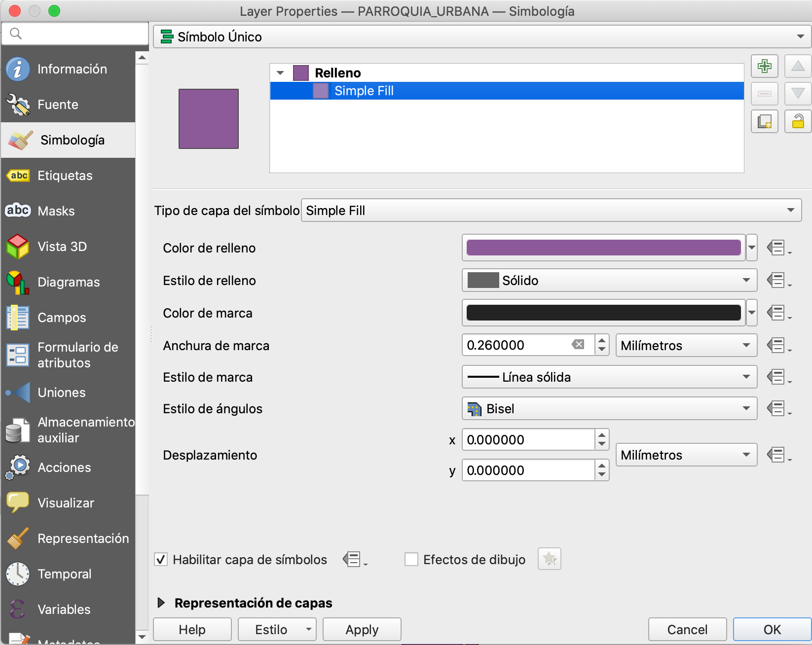Open the Campos section in sidebar
The image size is (812, 645).
(62, 318)
